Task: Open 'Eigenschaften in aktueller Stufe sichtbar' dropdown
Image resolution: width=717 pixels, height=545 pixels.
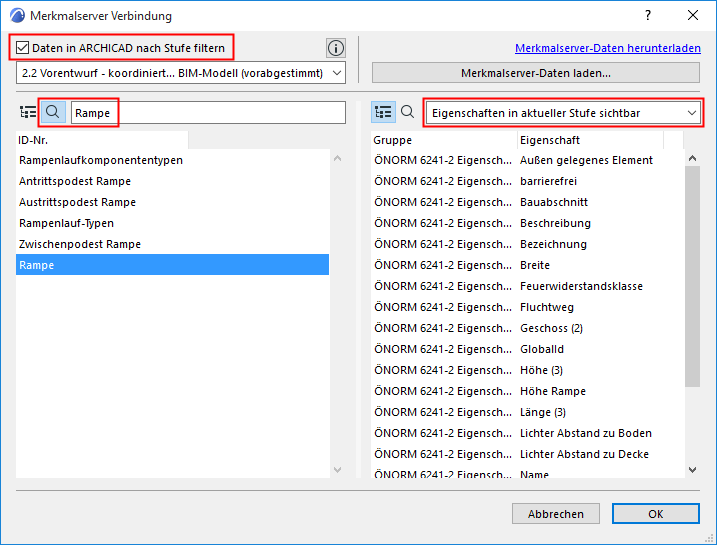Action: pyautogui.click(x=564, y=113)
